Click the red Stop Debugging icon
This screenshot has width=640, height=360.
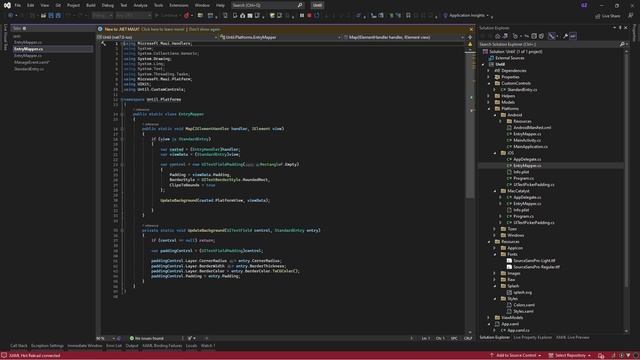coord(309,16)
